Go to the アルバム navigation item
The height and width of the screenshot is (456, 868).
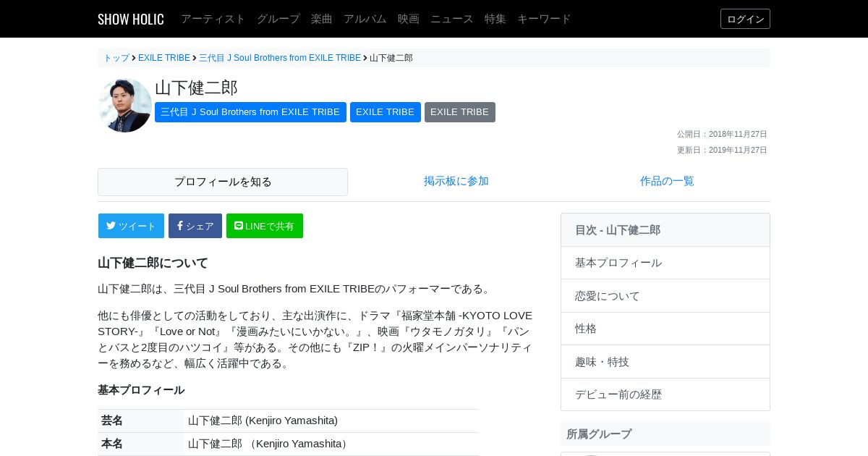(x=365, y=19)
